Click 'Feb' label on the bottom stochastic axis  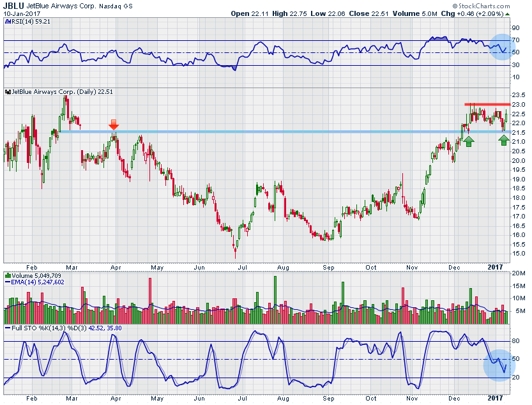(31, 398)
